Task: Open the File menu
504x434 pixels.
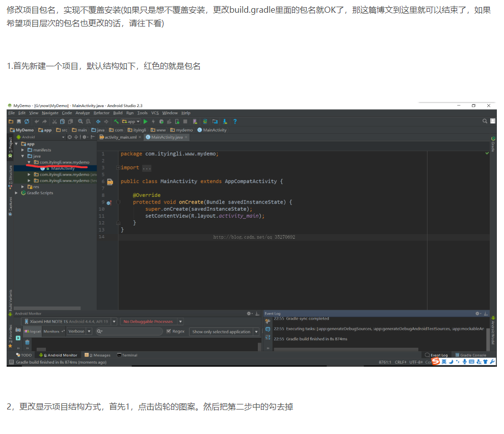Action: pos(12,113)
